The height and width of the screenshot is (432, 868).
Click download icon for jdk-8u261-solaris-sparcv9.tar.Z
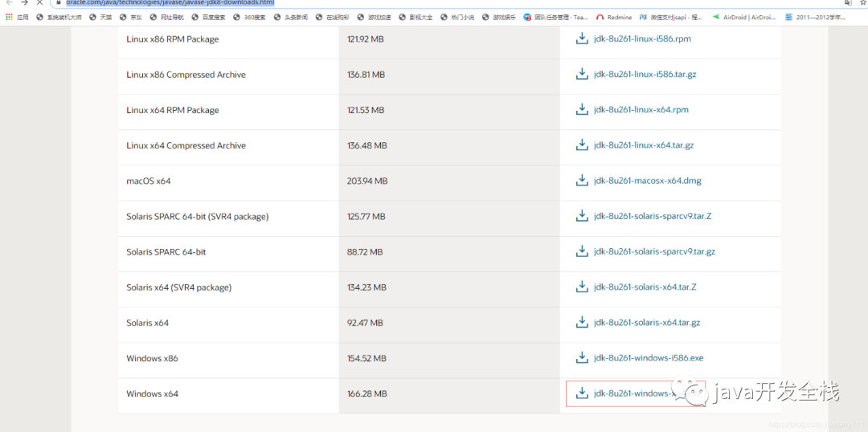pyautogui.click(x=582, y=216)
